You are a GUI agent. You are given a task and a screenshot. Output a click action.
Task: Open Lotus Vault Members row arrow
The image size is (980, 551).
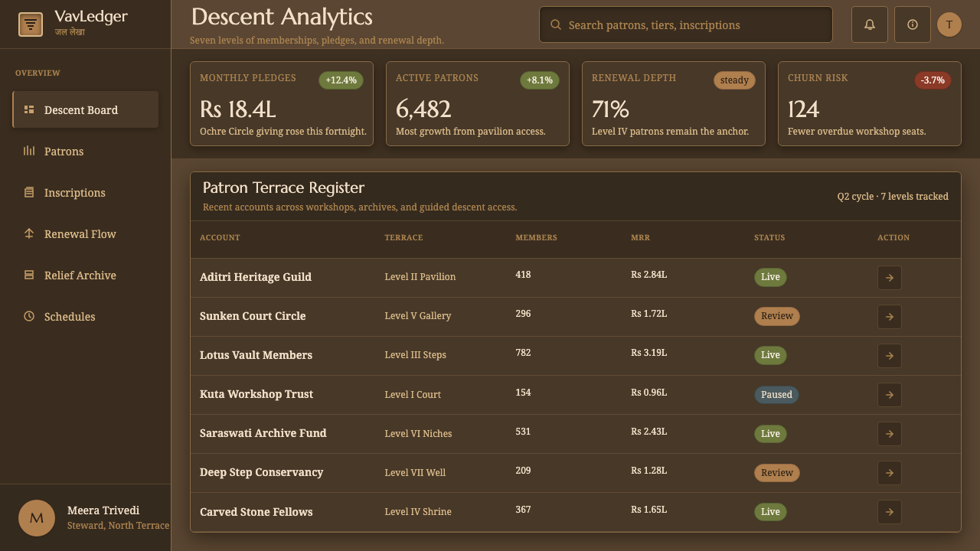coord(890,356)
